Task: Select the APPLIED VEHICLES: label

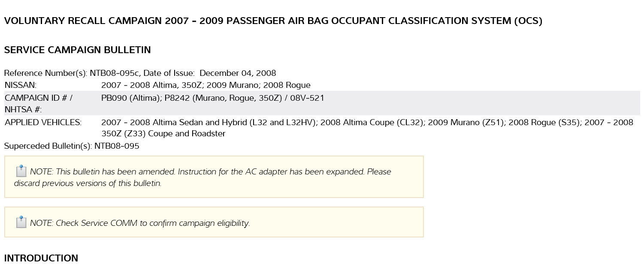Action: [x=43, y=122]
